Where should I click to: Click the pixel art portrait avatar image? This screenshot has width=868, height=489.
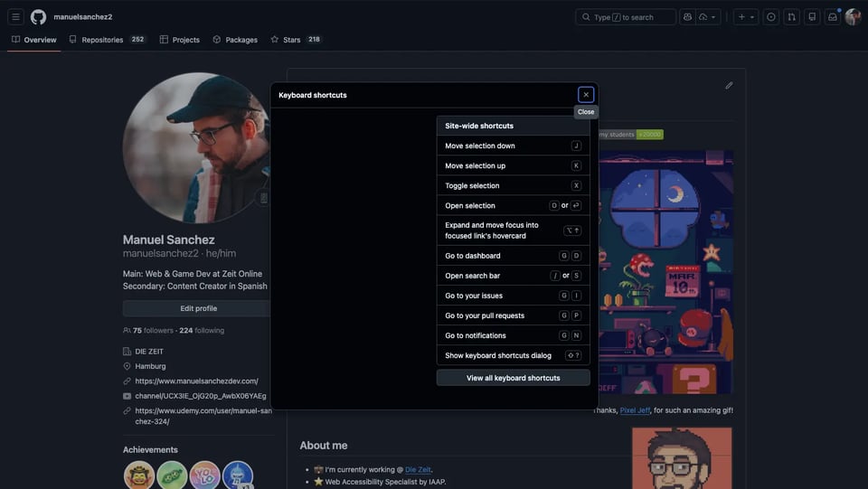click(x=682, y=458)
